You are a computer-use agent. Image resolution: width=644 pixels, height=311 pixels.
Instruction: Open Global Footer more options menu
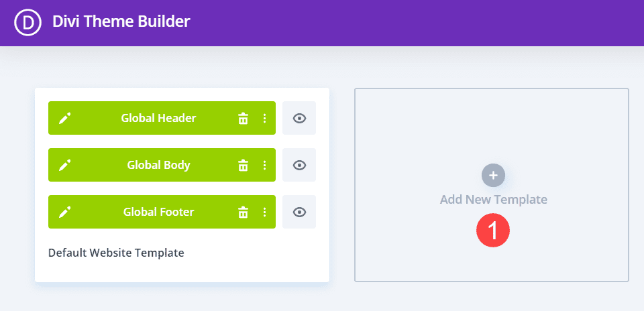click(264, 212)
